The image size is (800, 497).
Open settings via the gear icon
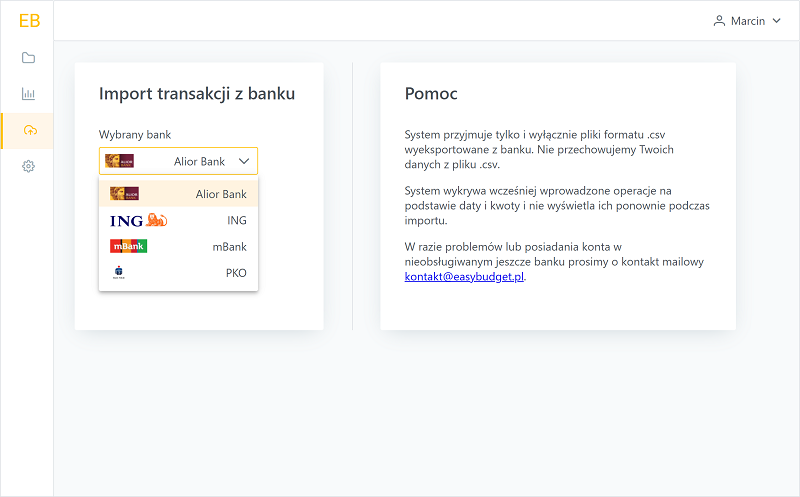(29, 166)
